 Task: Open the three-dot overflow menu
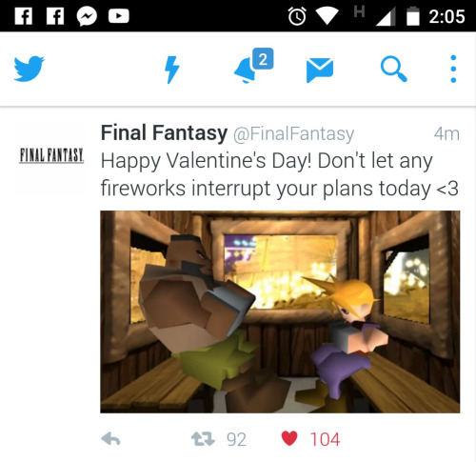coord(453,69)
